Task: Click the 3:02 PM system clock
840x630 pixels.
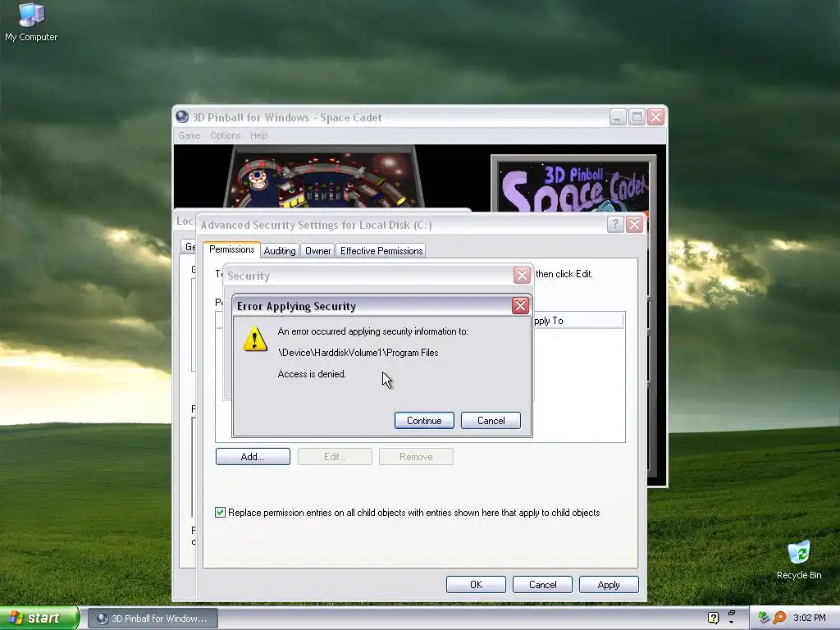Action: point(809,618)
